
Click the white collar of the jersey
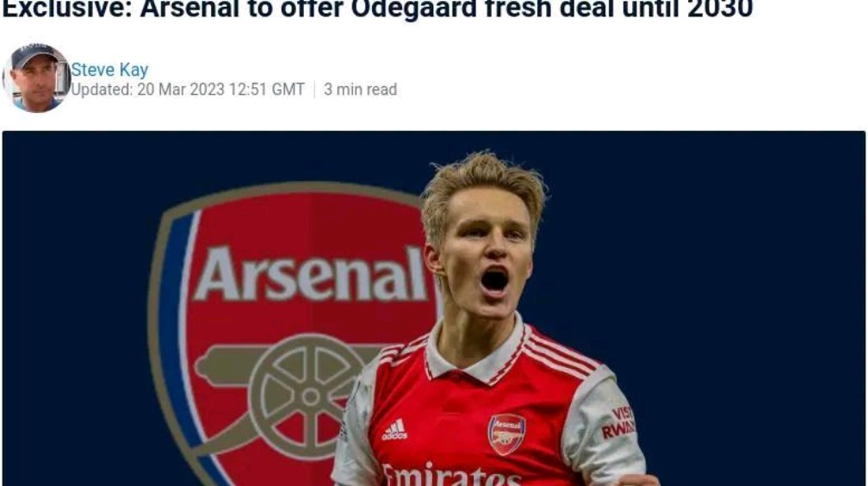477,355
